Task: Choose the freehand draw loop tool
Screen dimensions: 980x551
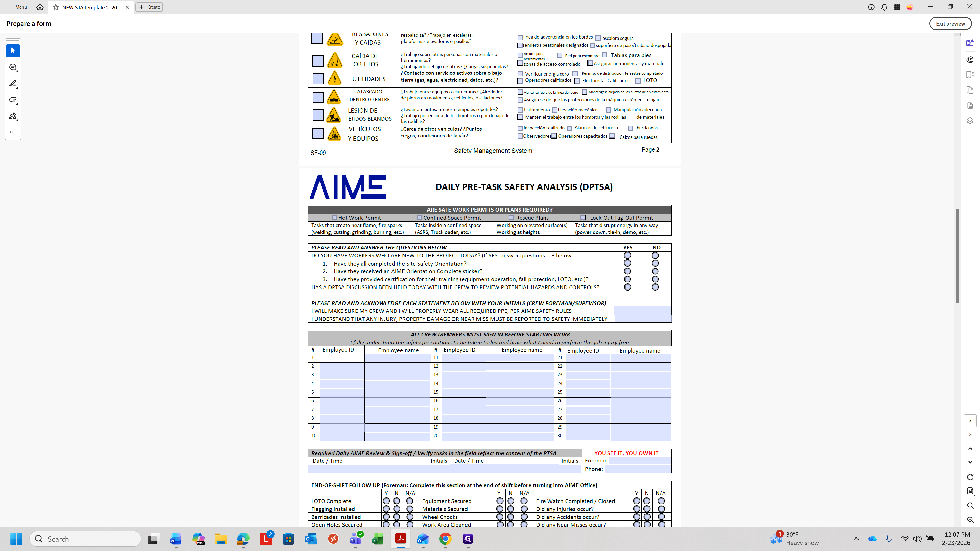Action: click(x=13, y=100)
